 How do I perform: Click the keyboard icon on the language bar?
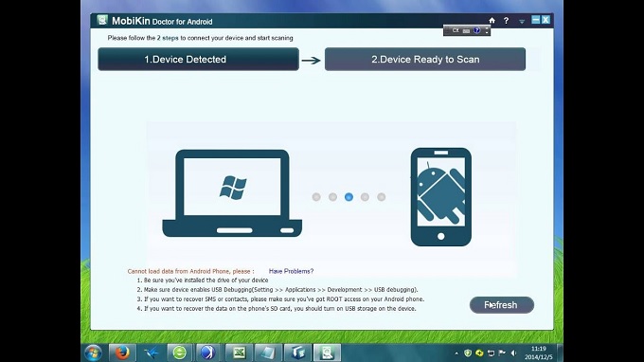(x=466, y=31)
